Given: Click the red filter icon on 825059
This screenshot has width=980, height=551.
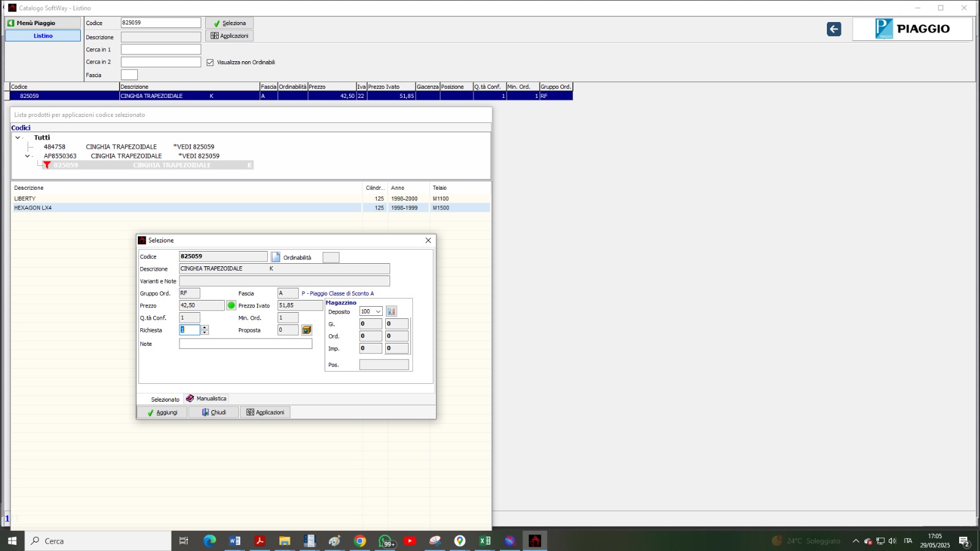Looking at the screenshot, I should 47,165.
